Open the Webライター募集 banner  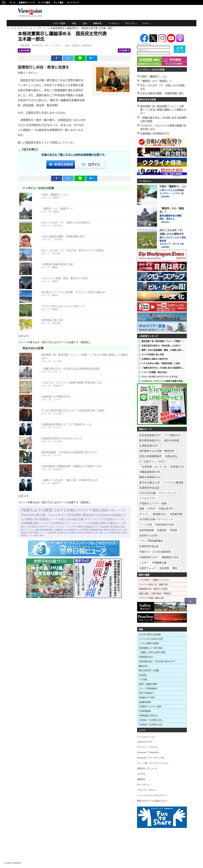pyautogui.click(x=162, y=327)
